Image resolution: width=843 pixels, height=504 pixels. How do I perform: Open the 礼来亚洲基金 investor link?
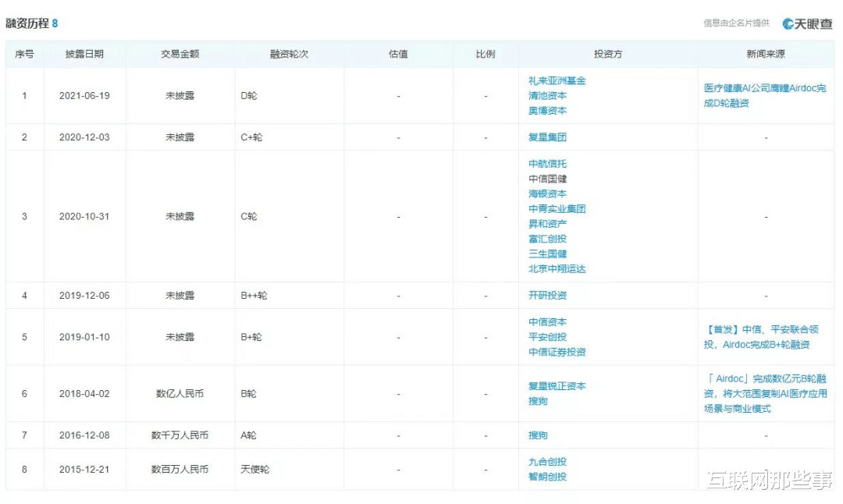pos(555,80)
